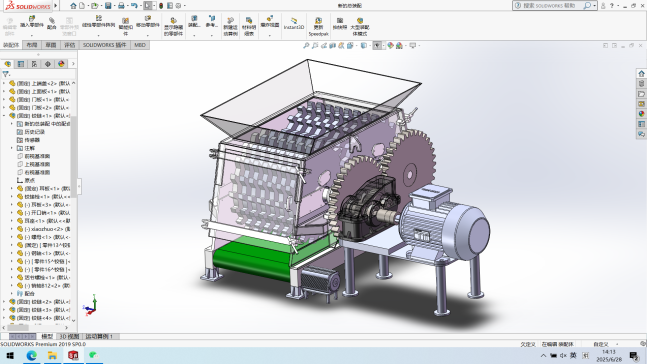Click 更新 Speedpak tool
Screen dimensions: 647x364
click(x=319, y=26)
